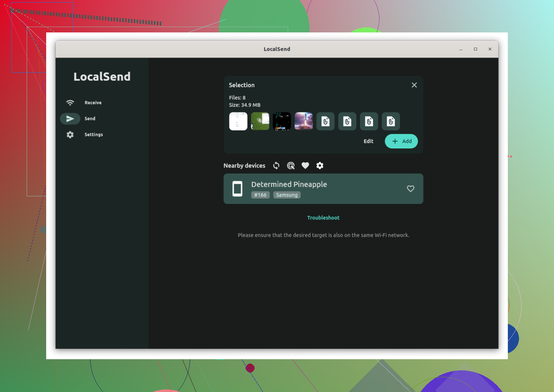Minimize the LocalSend window
The image size is (554, 392).
pos(461,49)
